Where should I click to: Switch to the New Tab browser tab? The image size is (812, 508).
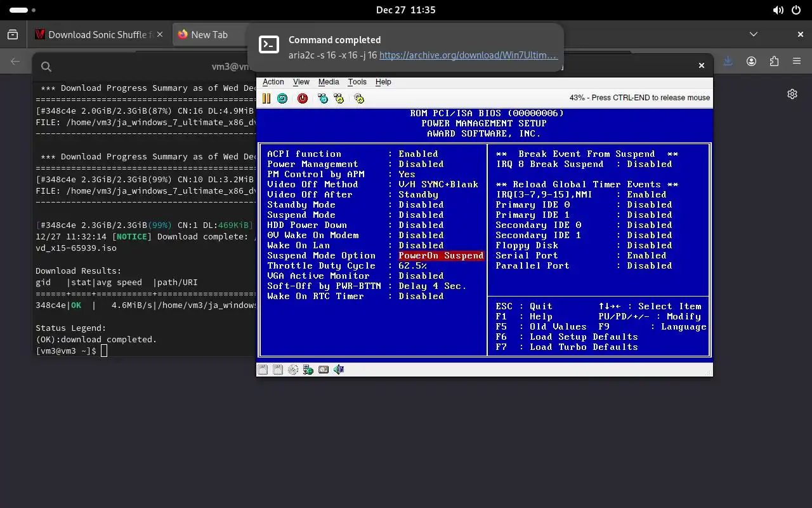(209, 35)
